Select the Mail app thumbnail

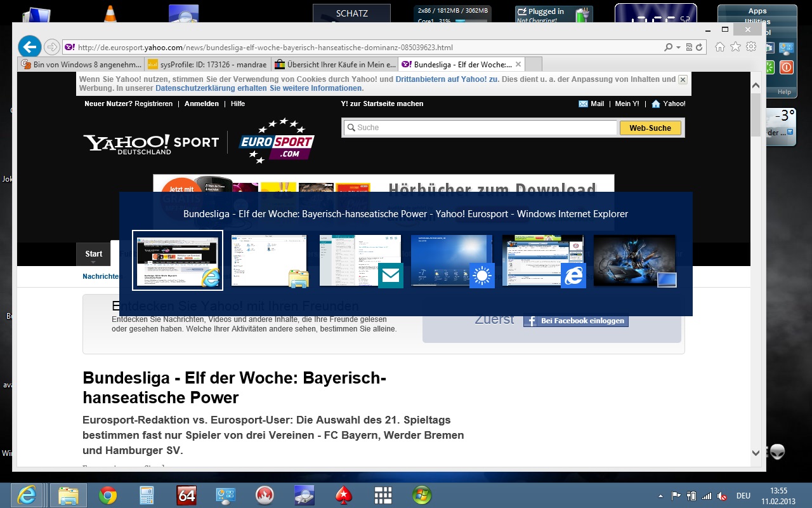pos(360,260)
